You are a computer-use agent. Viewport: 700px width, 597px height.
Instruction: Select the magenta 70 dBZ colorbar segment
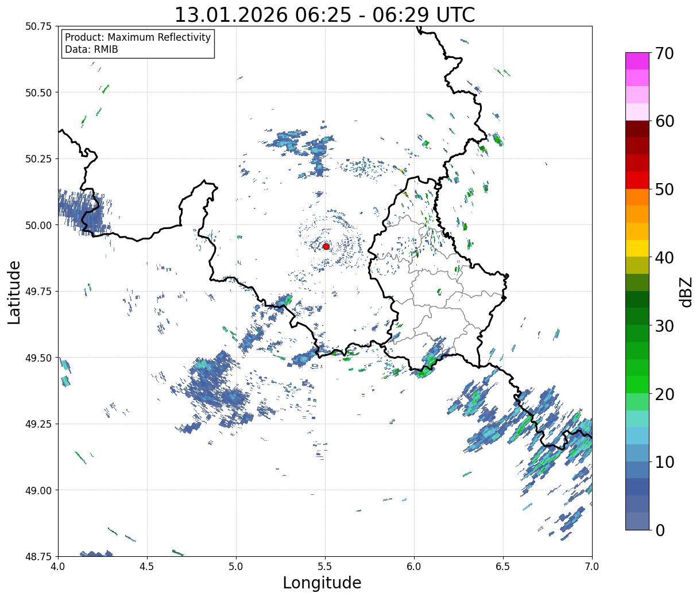pyautogui.click(x=637, y=61)
